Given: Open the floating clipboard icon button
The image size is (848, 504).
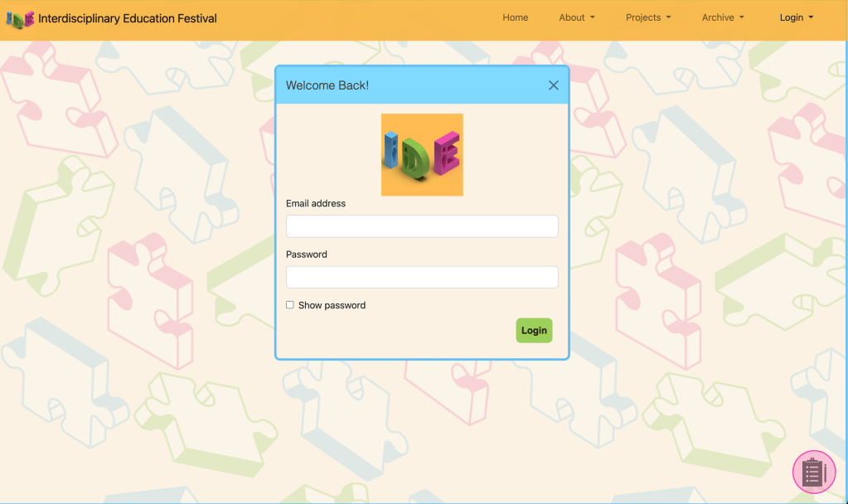Looking at the screenshot, I should click(813, 472).
